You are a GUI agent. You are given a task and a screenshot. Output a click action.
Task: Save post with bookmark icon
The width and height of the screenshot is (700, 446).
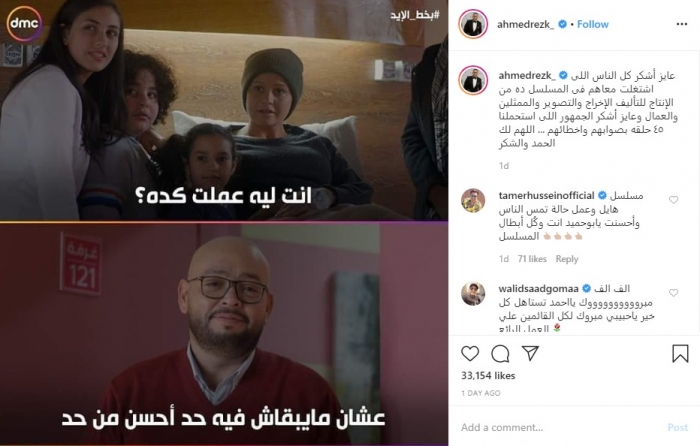pos(680,353)
